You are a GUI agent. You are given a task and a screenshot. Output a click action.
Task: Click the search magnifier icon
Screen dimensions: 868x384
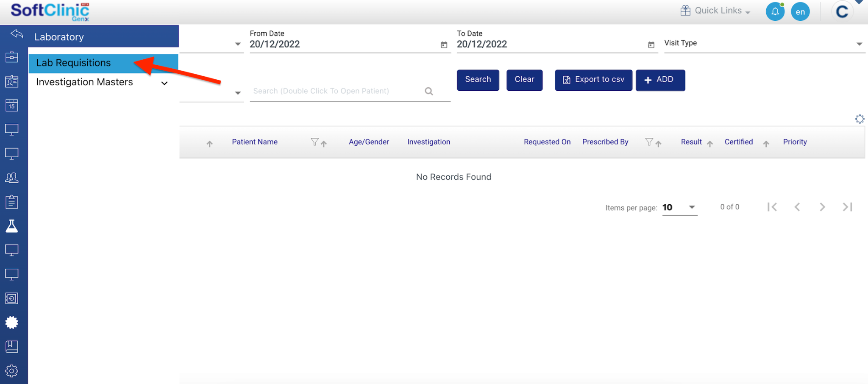click(429, 91)
